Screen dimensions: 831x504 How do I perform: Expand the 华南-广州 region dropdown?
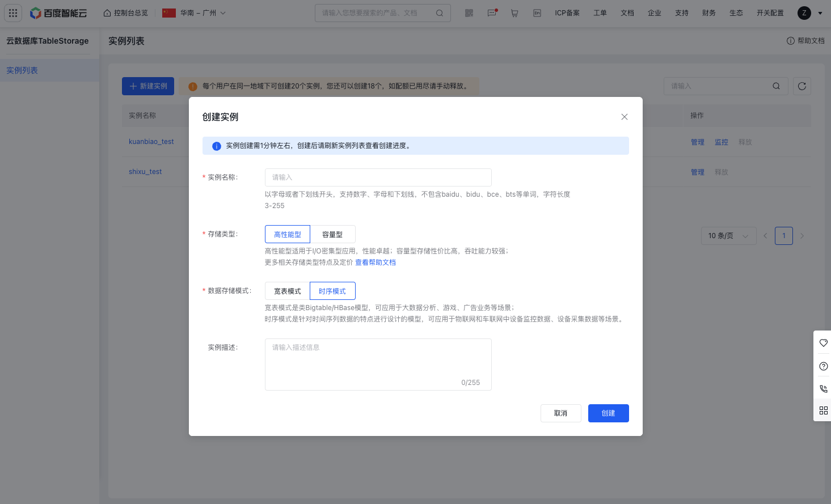coord(194,12)
